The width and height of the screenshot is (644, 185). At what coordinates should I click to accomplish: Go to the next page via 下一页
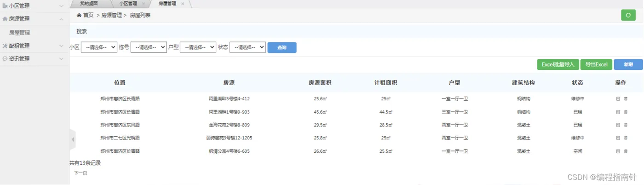point(80,173)
